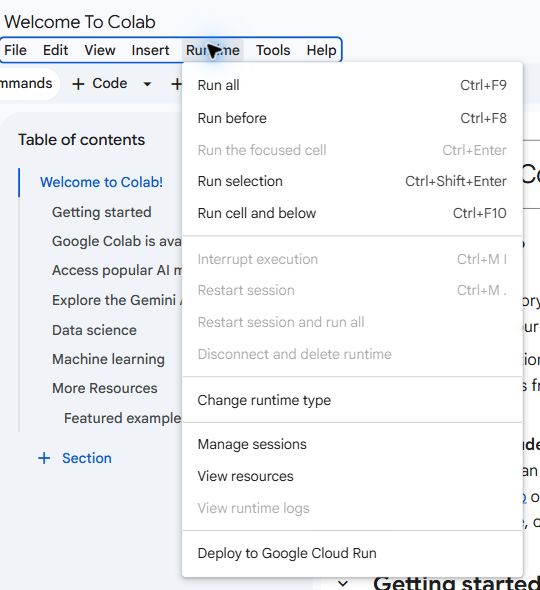Select View resources entry
The image size is (540, 590).
click(x=352, y=476)
